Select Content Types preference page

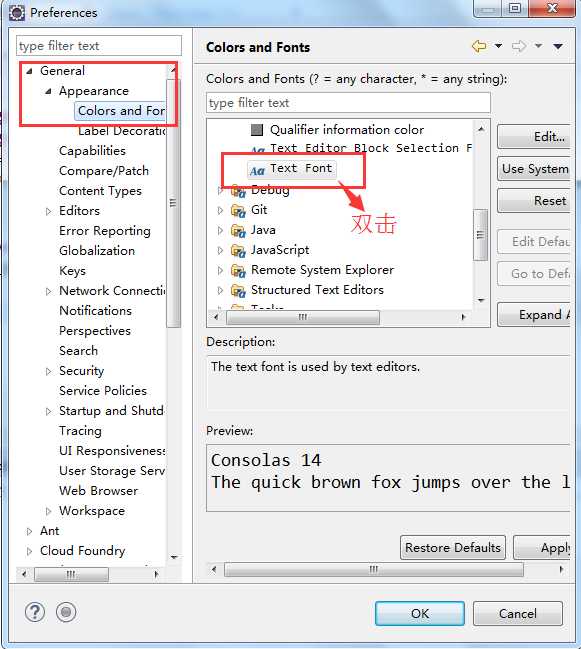click(100, 191)
